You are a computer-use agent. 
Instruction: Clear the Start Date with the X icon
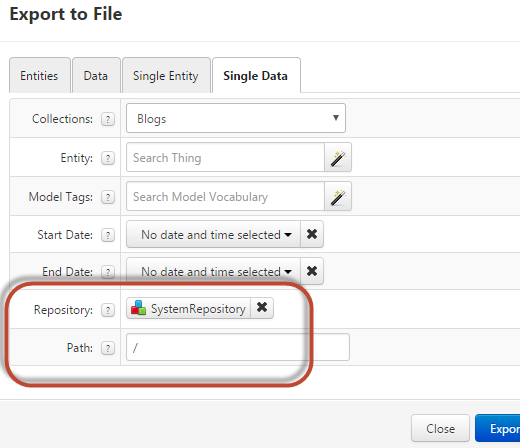click(312, 234)
